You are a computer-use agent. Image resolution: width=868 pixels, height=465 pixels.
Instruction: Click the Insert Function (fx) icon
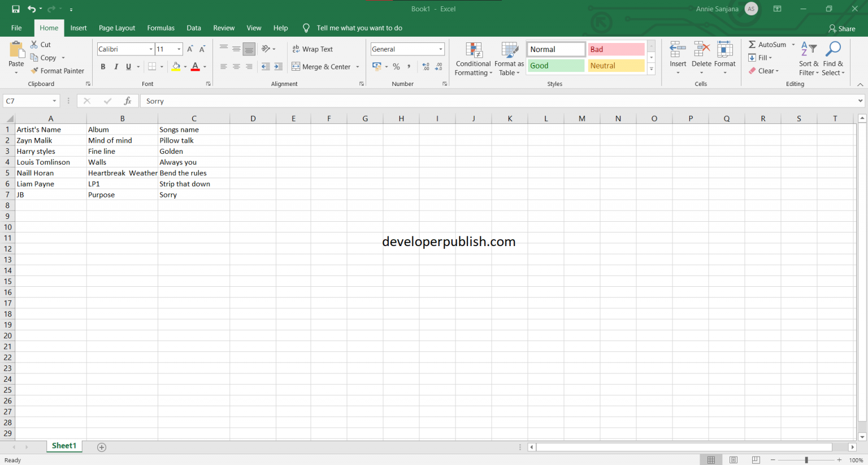coord(128,101)
